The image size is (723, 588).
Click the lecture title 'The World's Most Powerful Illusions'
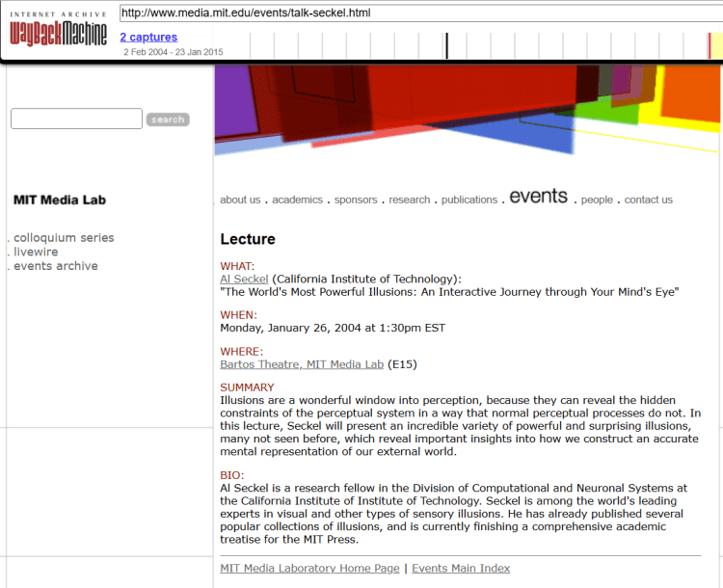tap(319, 292)
